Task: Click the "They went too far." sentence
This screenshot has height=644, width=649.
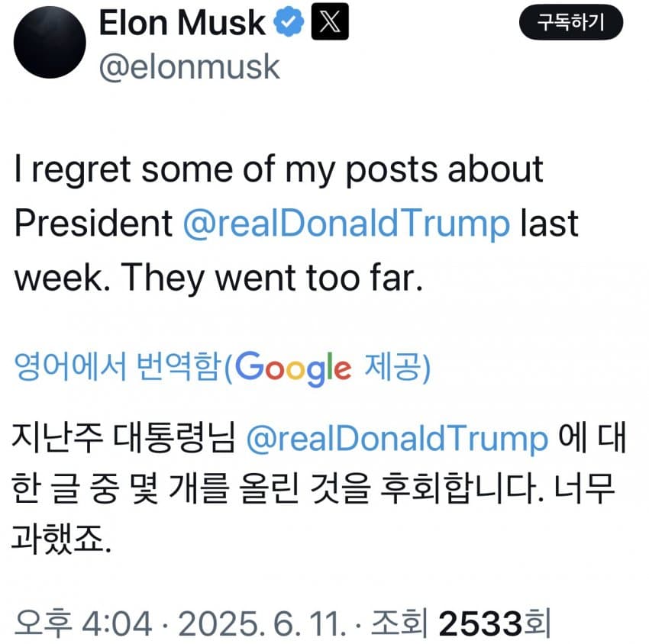Action: pos(272,279)
